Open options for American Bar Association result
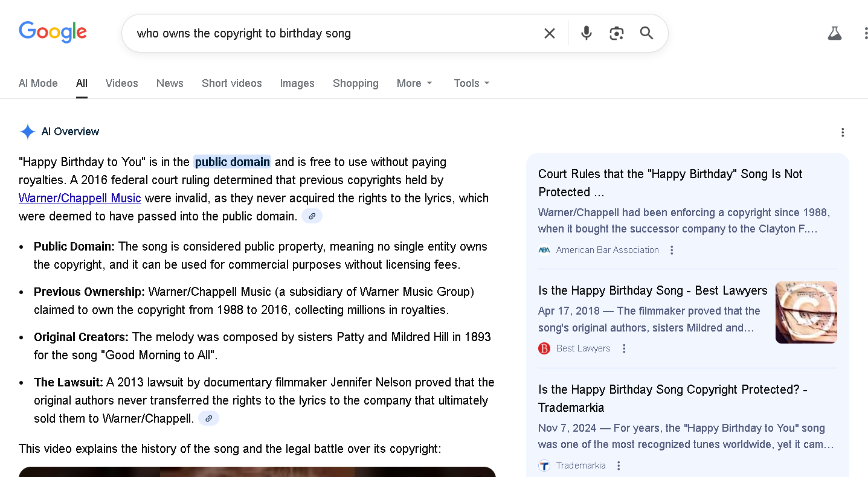Screen dimensions: 868x477 [x=672, y=250]
